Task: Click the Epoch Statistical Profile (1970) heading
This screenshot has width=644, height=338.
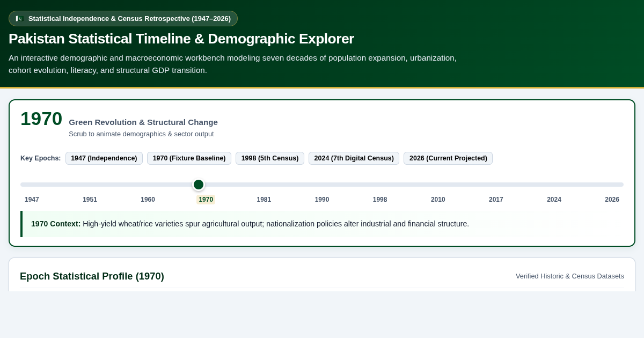Action: (92, 276)
